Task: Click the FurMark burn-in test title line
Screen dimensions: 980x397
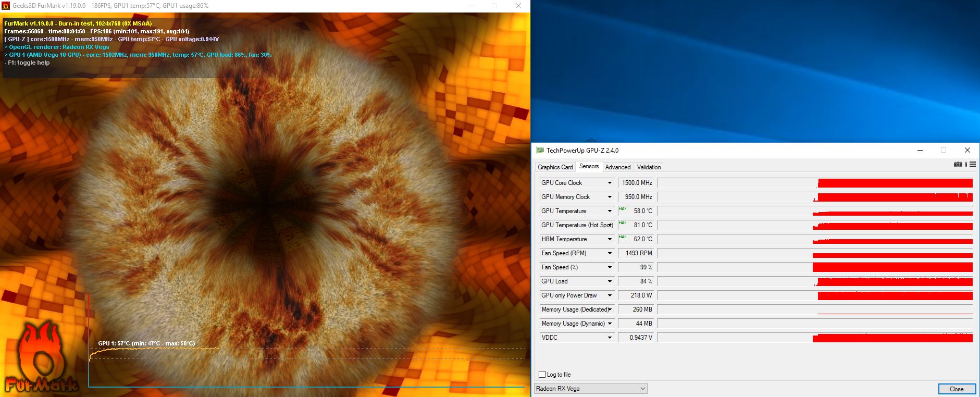Action: click(x=78, y=23)
